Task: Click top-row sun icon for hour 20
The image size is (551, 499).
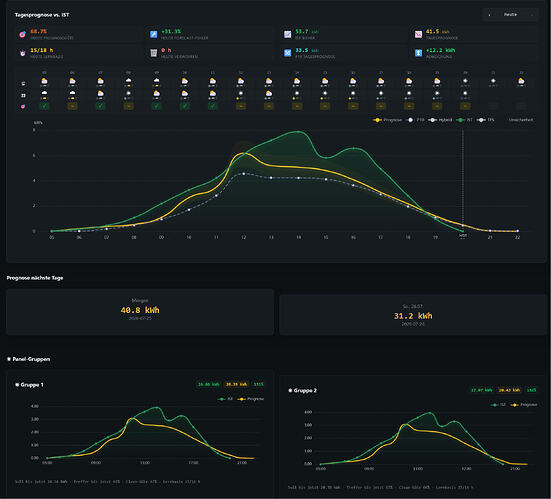Action: pyautogui.click(x=465, y=82)
